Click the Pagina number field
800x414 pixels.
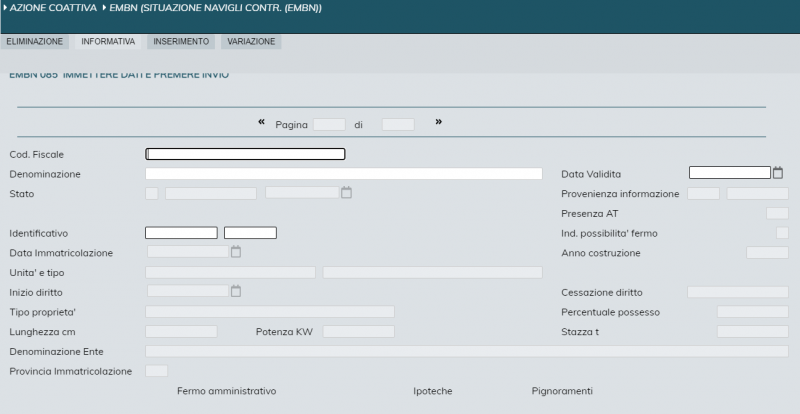point(328,125)
